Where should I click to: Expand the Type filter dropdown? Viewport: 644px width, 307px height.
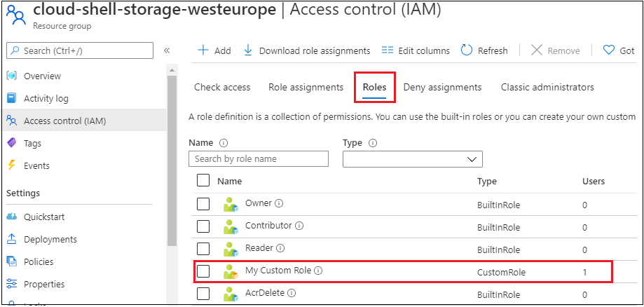(x=412, y=159)
